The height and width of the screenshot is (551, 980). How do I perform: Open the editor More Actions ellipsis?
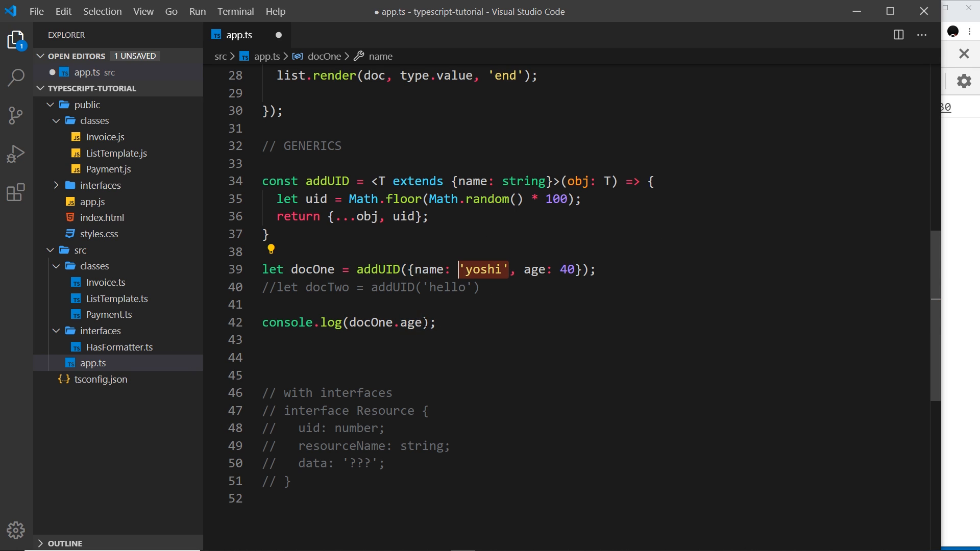click(922, 35)
